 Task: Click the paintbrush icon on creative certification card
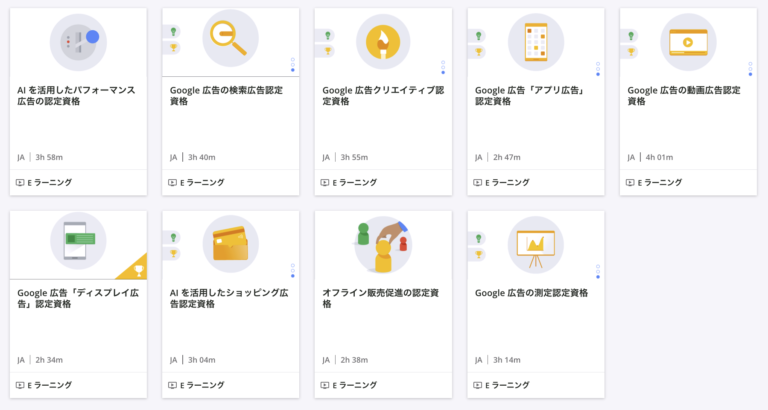click(383, 40)
